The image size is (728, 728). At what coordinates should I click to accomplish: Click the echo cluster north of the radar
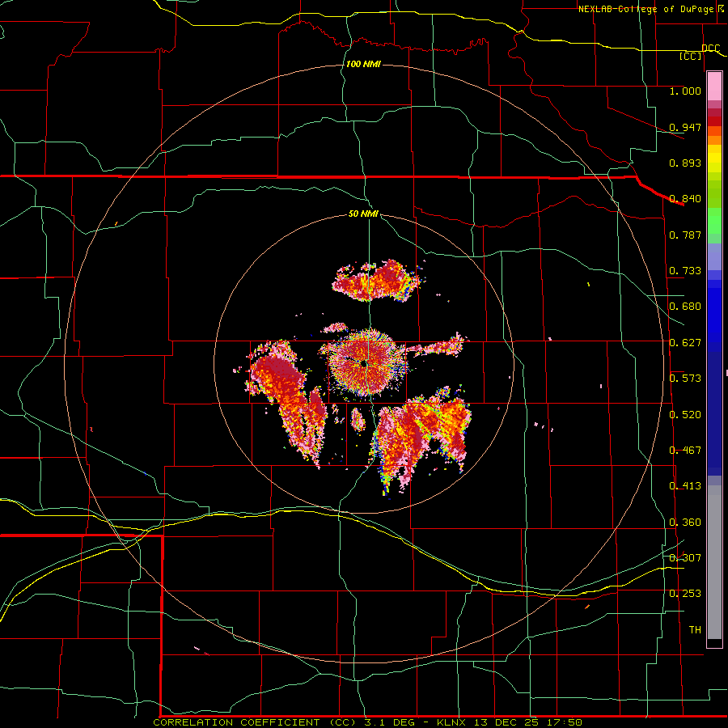pyautogui.click(x=377, y=281)
